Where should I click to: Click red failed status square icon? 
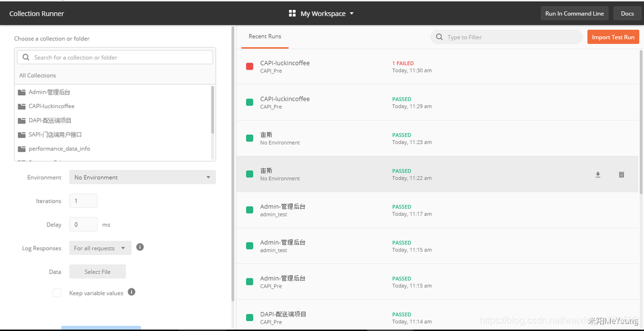[x=250, y=67]
